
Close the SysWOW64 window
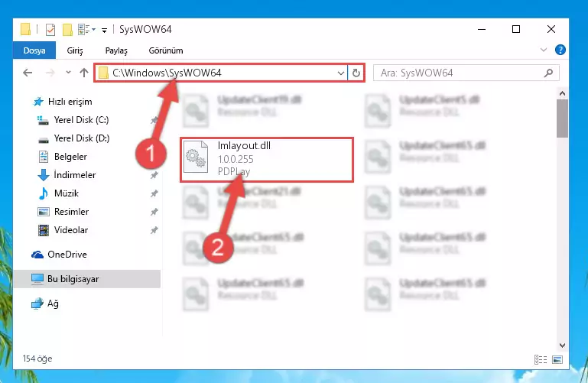[551, 29]
